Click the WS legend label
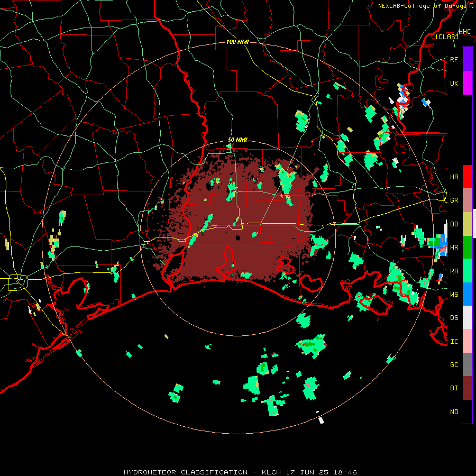Viewport: 476px width, 476px height. 454,294
